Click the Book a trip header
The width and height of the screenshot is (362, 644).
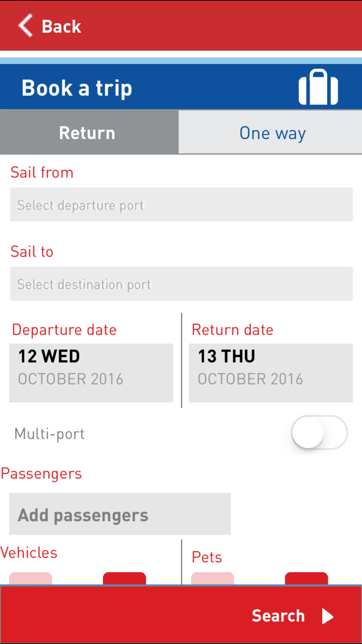click(76, 87)
